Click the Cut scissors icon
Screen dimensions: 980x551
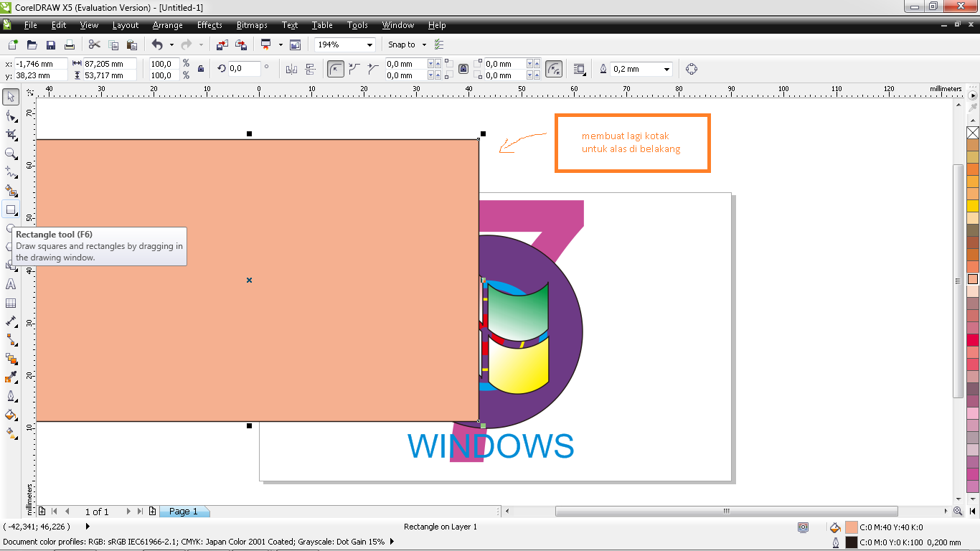(95, 44)
